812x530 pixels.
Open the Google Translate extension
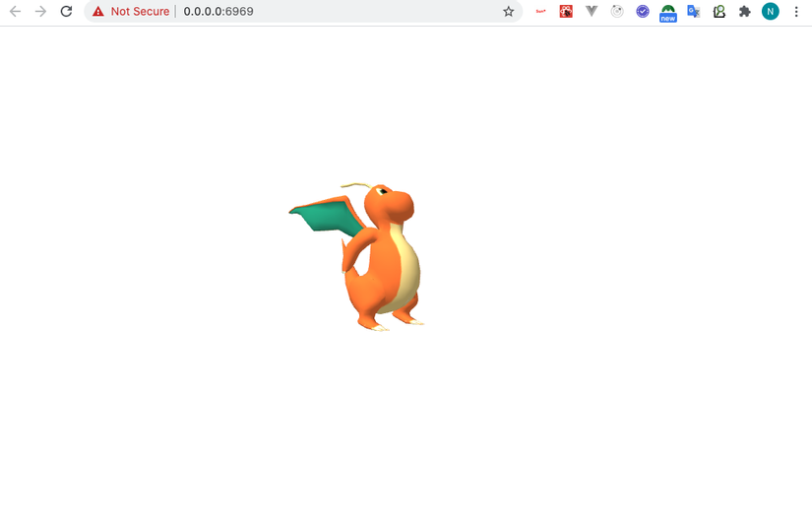coord(694,12)
